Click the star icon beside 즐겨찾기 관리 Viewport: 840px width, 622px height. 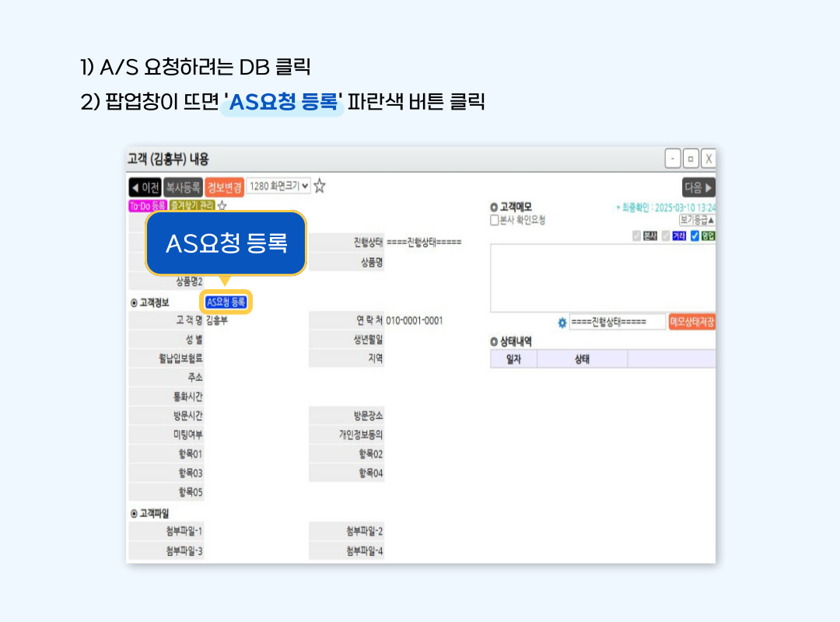(x=222, y=206)
